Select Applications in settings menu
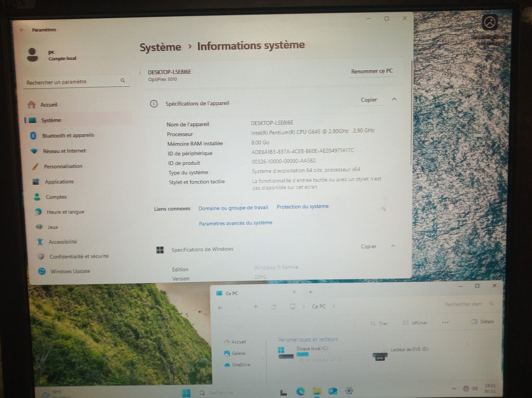Screen dimensions: 532x398 point(59,182)
